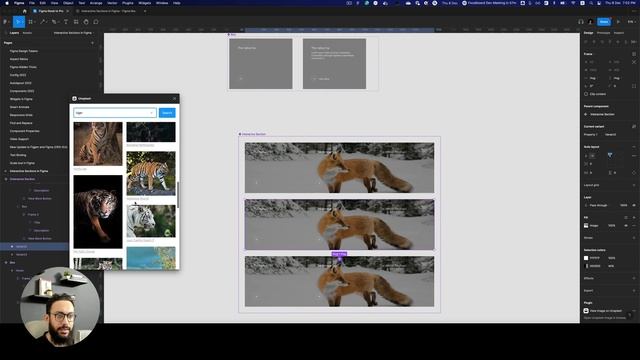
Task: Open the Move tool options chevron
Action: pos(23,22)
